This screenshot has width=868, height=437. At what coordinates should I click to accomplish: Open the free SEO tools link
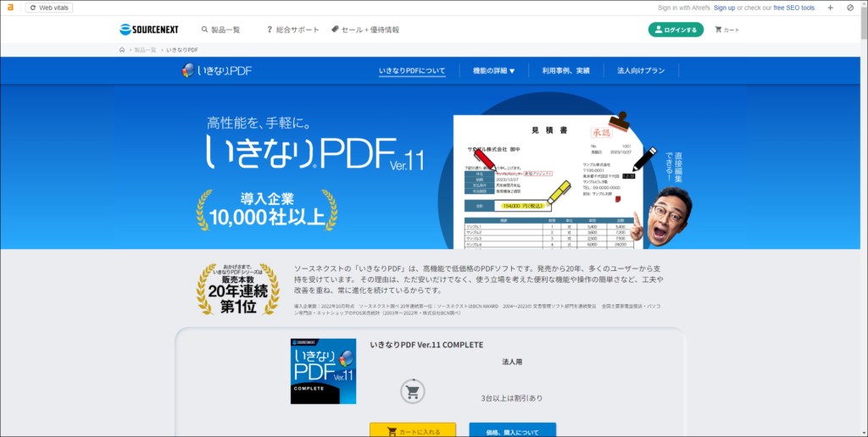[794, 8]
